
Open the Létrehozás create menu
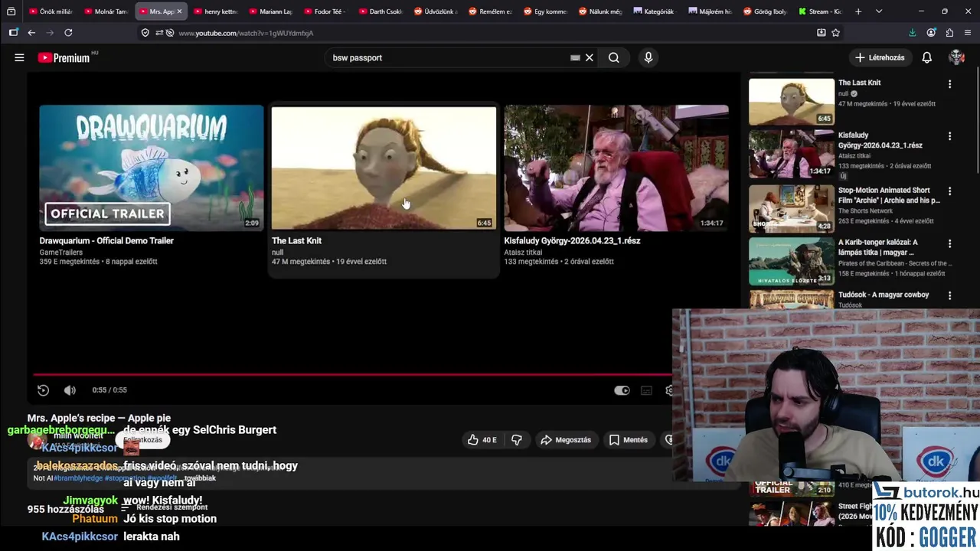coord(880,57)
